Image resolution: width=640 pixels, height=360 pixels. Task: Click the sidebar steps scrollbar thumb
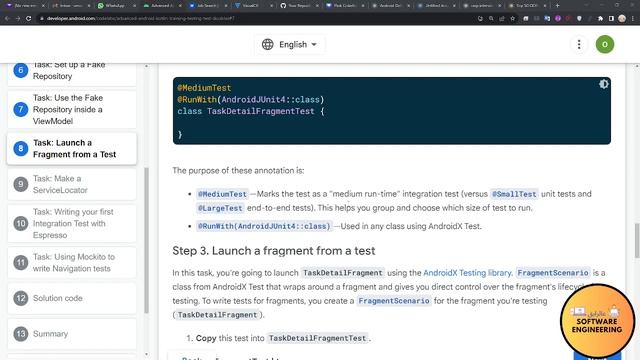coord(147,240)
